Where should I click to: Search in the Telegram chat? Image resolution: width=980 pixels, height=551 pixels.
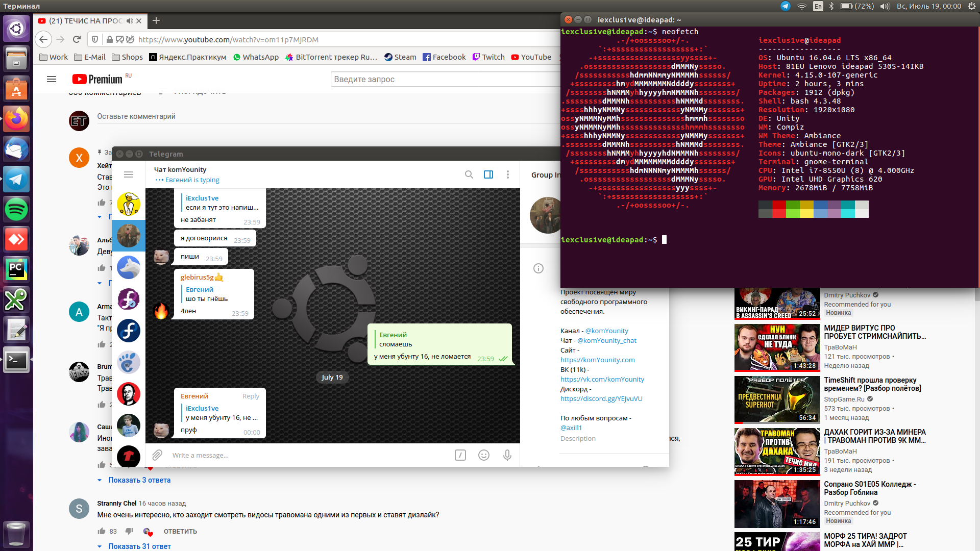469,174
